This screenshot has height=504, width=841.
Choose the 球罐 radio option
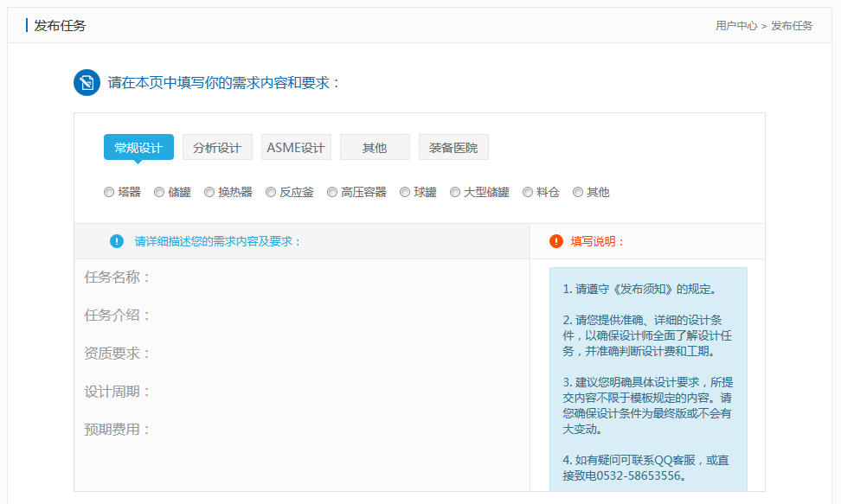tap(405, 192)
